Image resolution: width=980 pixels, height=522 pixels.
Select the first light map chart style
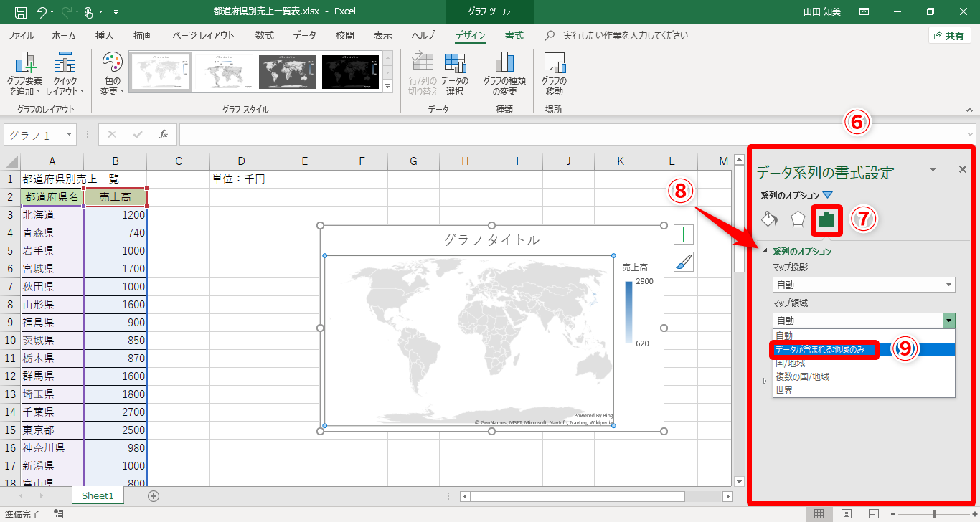point(160,72)
